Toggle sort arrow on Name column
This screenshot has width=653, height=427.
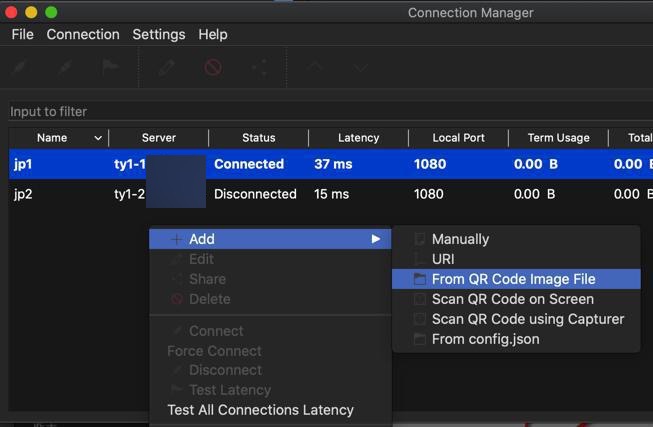point(98,138)
